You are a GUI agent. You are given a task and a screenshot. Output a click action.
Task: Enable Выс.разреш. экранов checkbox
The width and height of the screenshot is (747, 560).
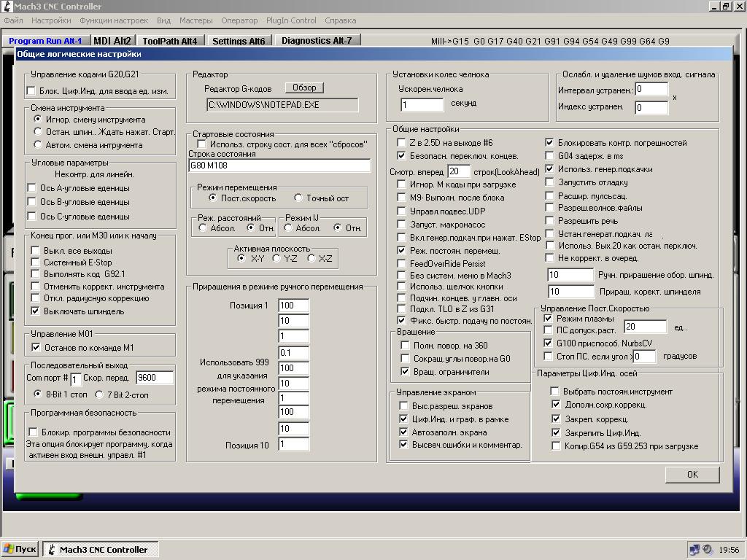403,405
